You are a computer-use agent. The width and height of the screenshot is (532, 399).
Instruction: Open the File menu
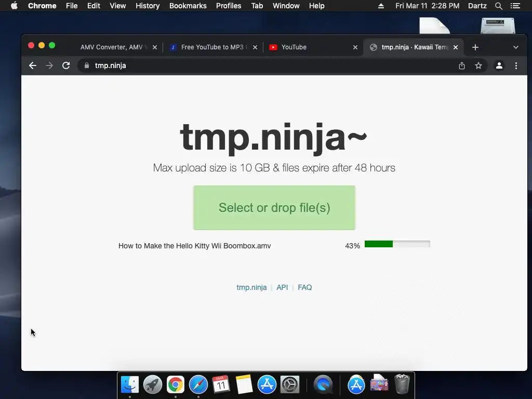[72, 6]
